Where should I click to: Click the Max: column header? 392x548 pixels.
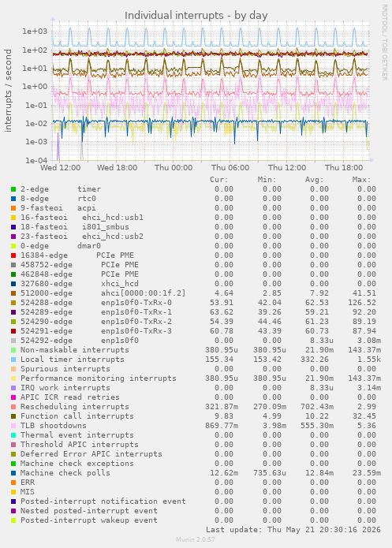point(361,180)
